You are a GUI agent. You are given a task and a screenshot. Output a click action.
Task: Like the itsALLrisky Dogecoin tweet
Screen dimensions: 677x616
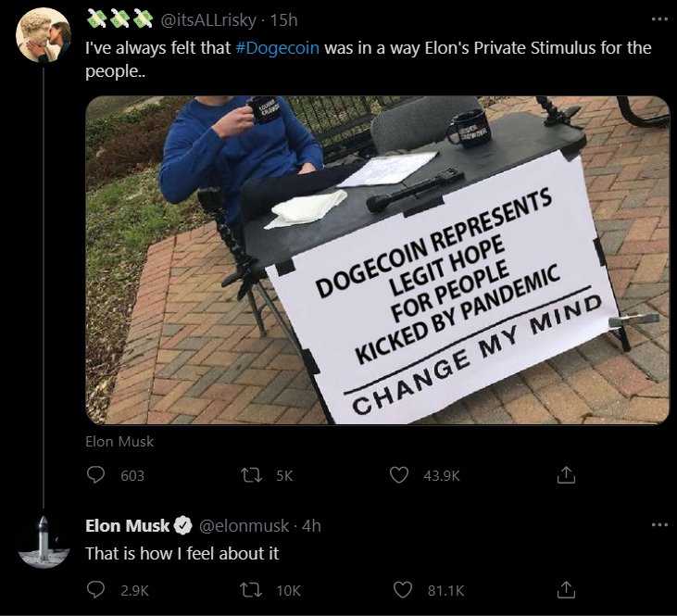point(399,475)
